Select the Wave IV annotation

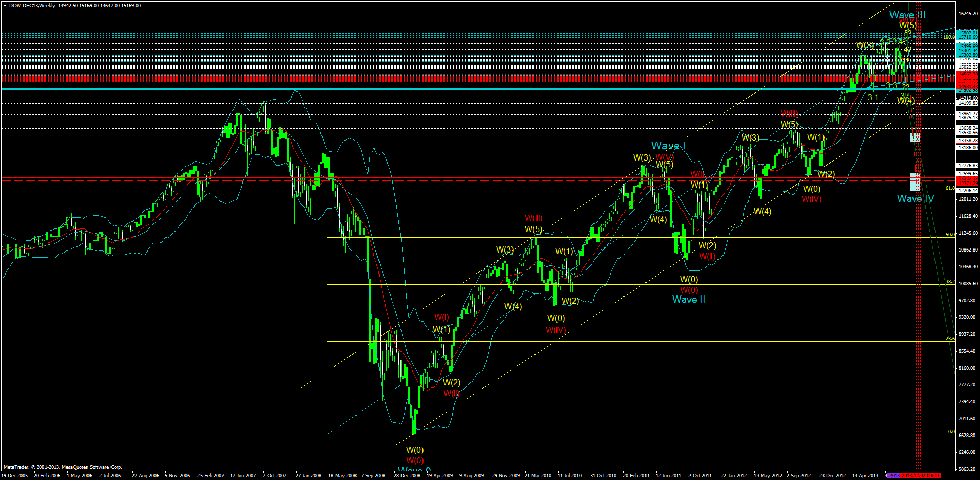tap(915, 199)
